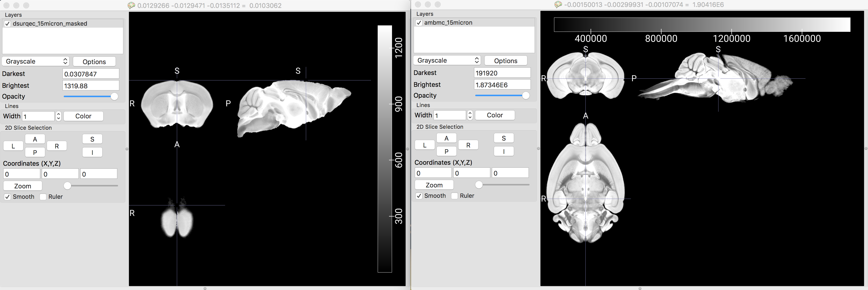Click the app icon in left window title

(131, 5)
